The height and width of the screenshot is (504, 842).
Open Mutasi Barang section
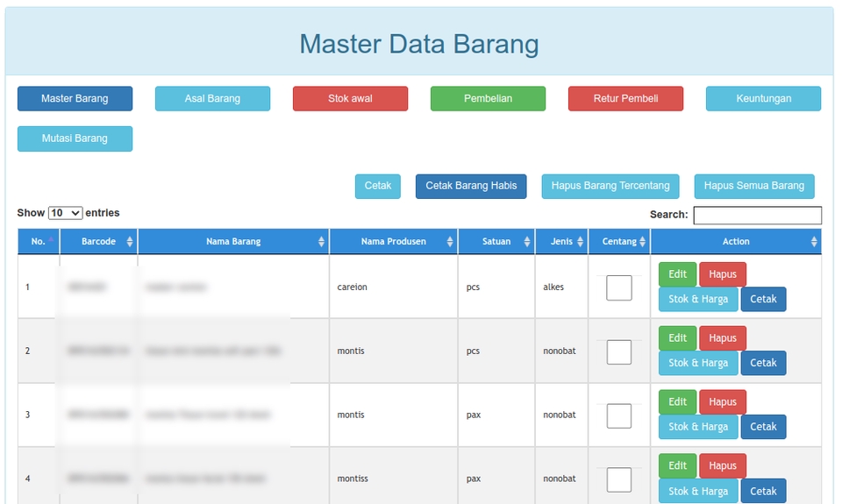[x=75, y=138]
